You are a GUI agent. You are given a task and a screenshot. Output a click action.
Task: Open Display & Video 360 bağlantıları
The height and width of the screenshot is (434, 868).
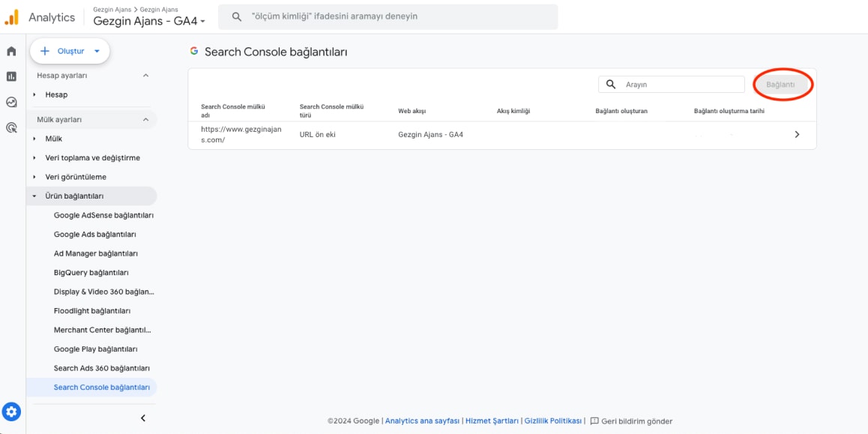(x=103, y=292)
